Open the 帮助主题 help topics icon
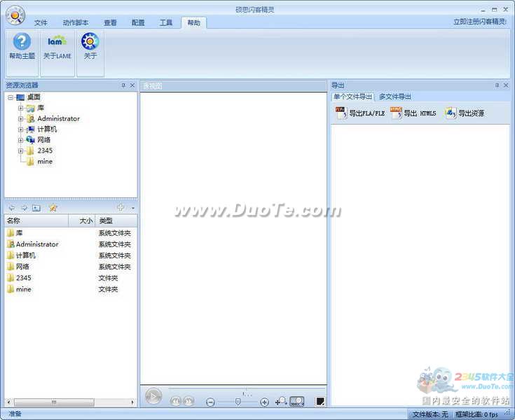 [22, 47]
